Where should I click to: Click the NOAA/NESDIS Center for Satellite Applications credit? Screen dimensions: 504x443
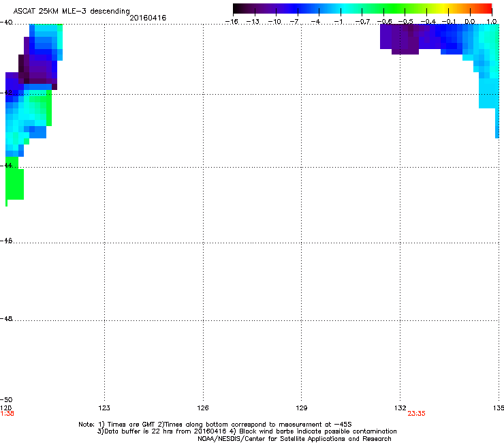click(x=294, y=439)
